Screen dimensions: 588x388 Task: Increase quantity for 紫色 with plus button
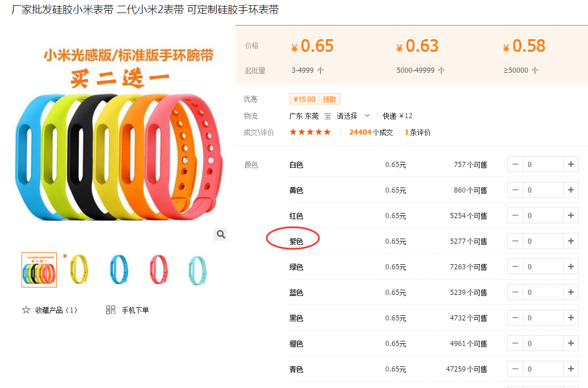(x=571, y=241)
